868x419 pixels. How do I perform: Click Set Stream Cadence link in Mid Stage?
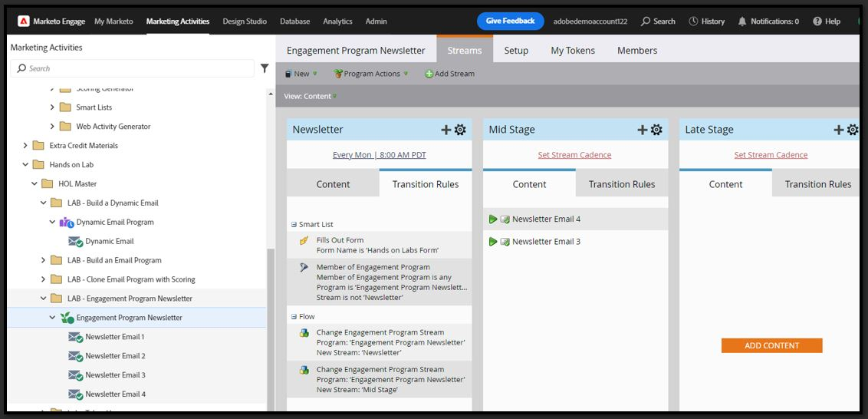574,155
